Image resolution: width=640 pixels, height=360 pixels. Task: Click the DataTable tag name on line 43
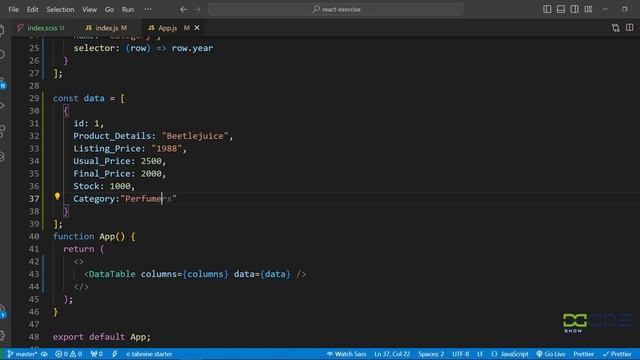112,274
